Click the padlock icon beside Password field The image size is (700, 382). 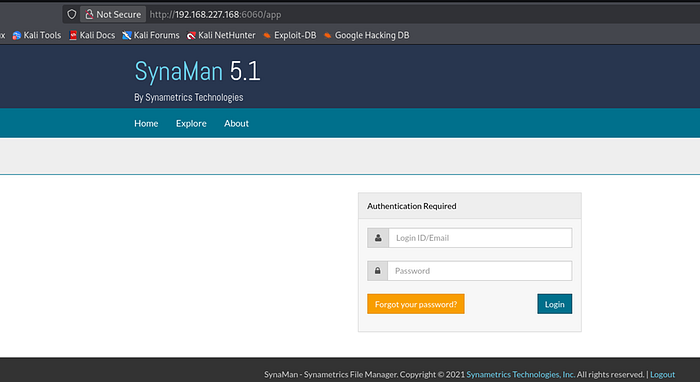(377, 271)
